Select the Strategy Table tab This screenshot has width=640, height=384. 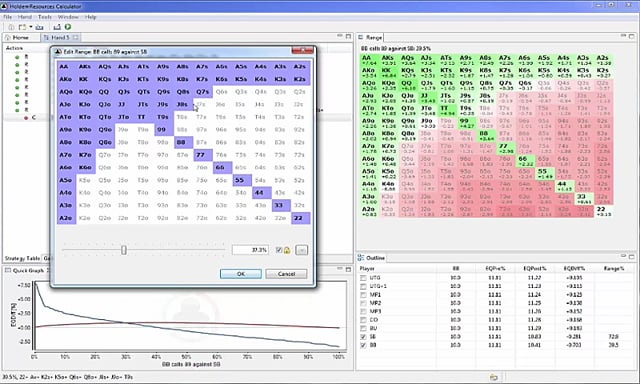pos(22,258)
